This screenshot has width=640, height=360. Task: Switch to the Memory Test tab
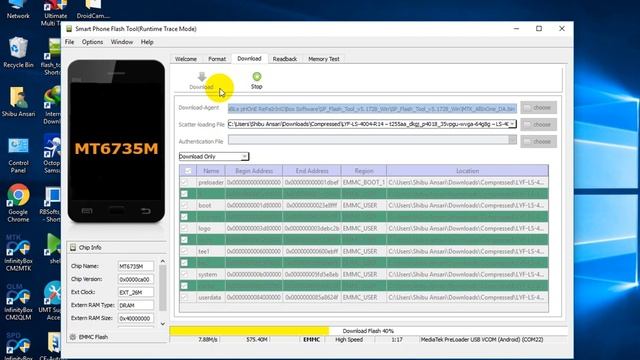(x=324, y=59)
